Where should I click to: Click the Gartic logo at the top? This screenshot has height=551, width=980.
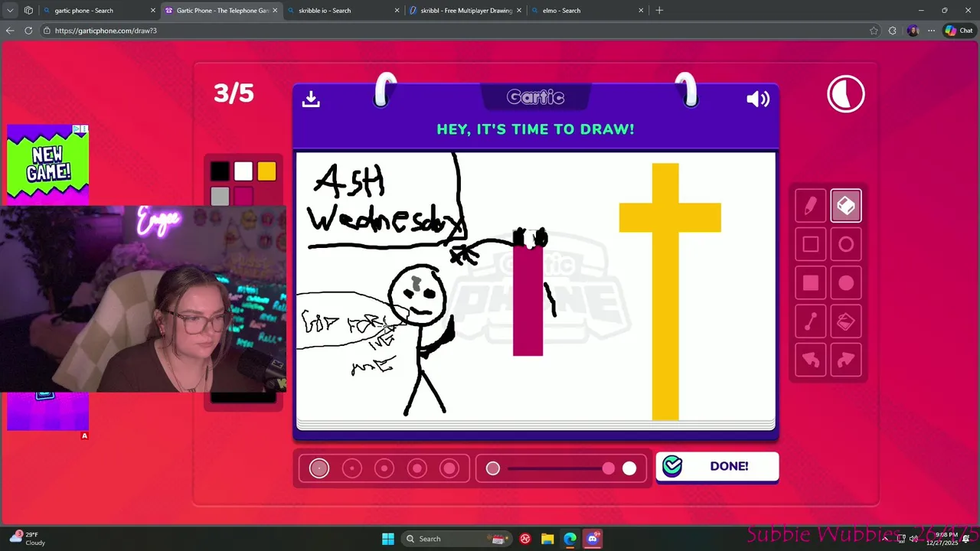tap(535, 97)
